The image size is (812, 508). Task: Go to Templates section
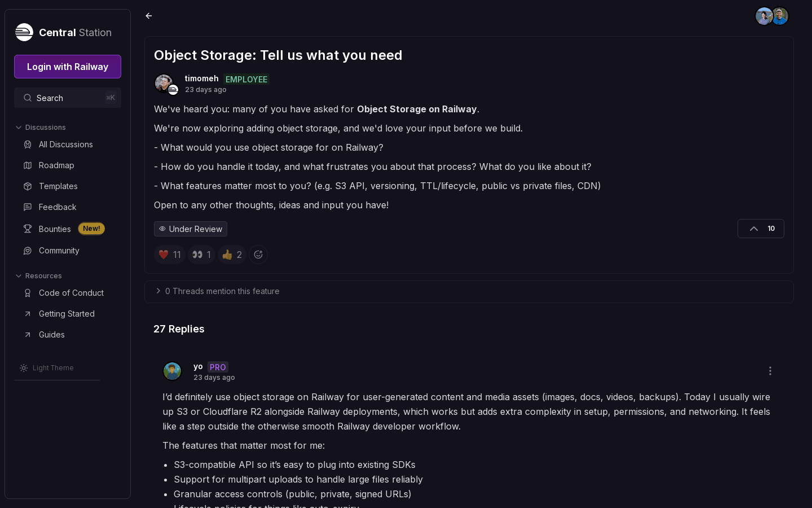coord(58,186)
